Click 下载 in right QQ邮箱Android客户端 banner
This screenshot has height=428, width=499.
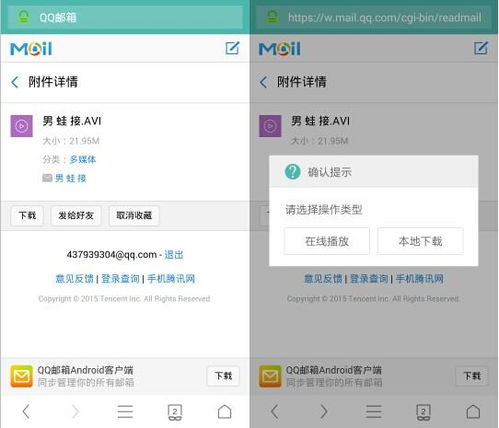(472, 376)
